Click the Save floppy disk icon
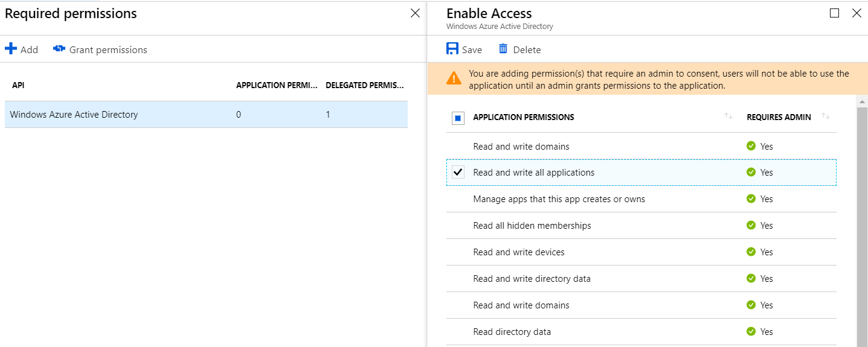The width and height of the screenshot is (868, 347). coord(452,49)
